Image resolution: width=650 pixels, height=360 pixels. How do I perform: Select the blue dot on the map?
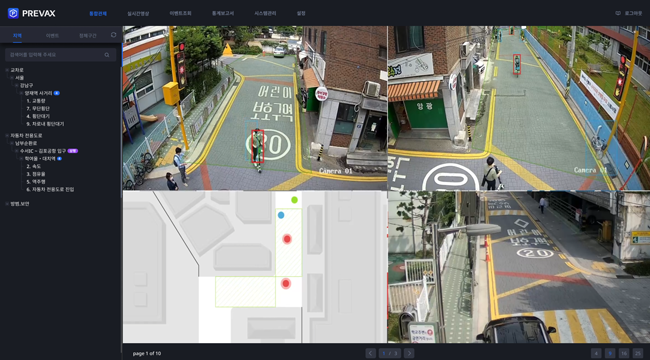pyautogui.click(x=281, y=215)
